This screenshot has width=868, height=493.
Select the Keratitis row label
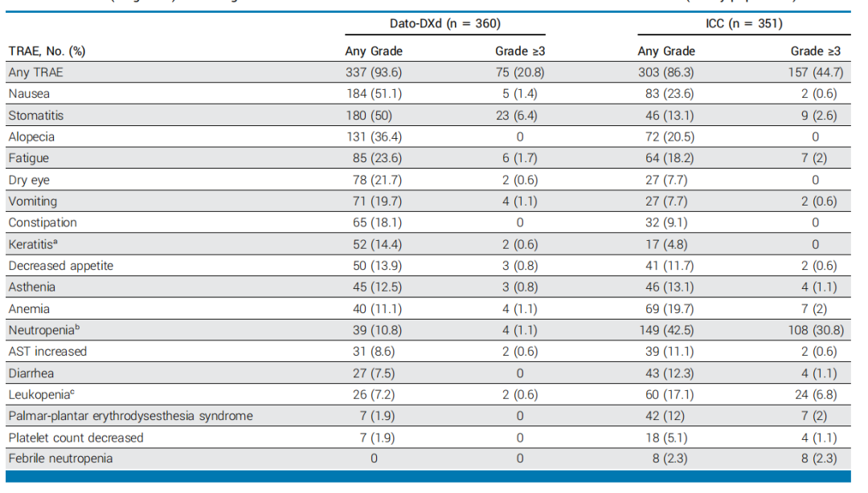[x=33, y=244]
